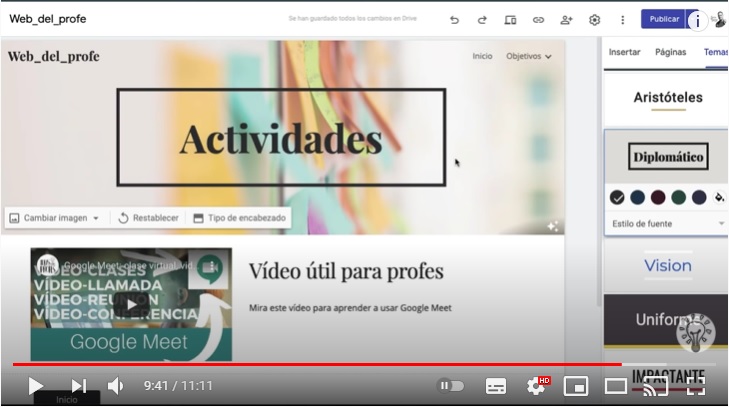Click the Inicio navigation link

coord(482,56)
